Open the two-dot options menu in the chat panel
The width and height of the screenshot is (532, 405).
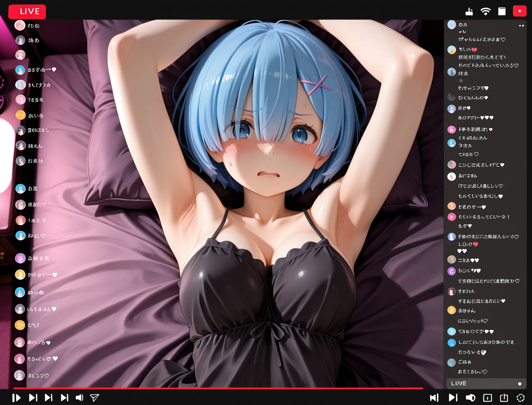point(521,26)
